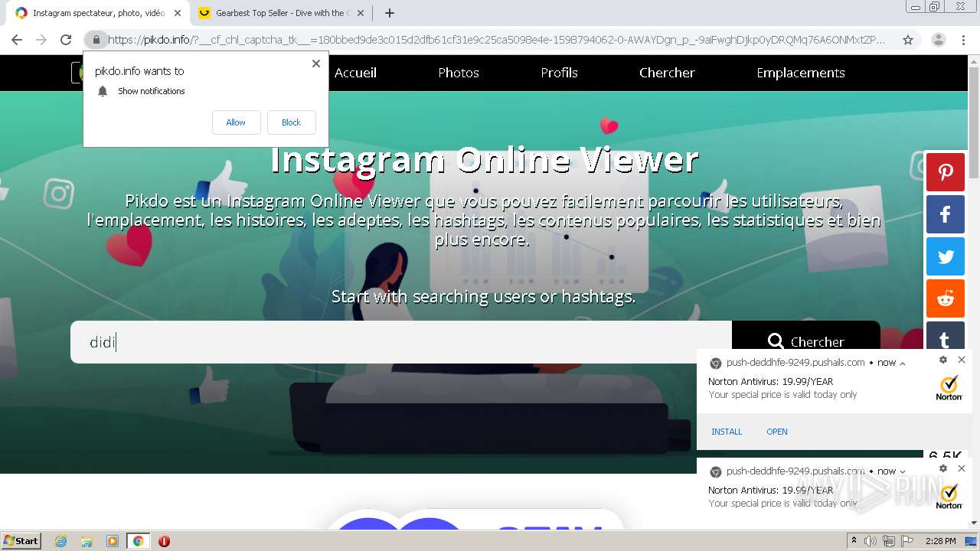Click the Instagram Online Viewer heading
This screenshot has width=980, height=551.
484,160
